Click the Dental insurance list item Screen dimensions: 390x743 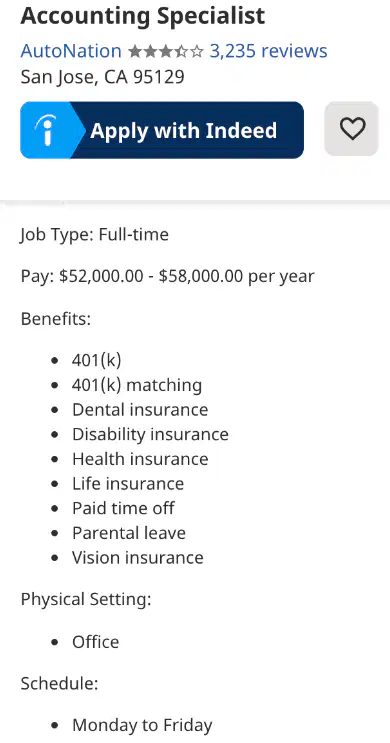point(140,409)
